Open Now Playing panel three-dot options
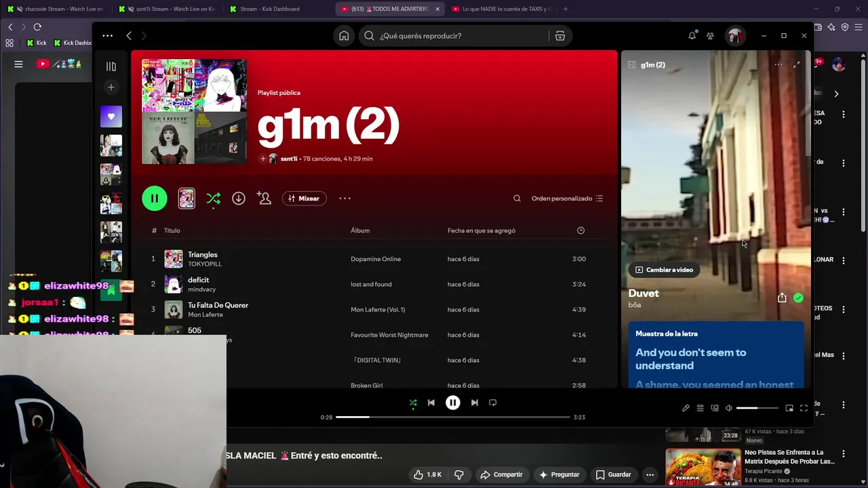 point(778,65)
